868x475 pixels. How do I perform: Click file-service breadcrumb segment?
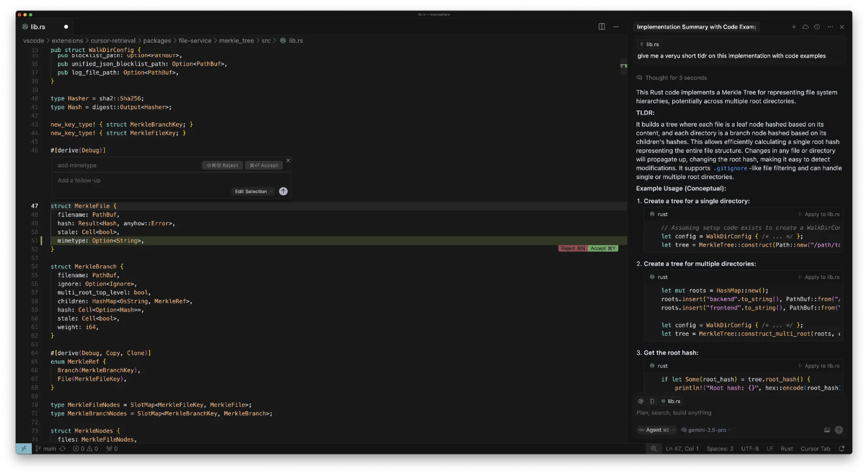coord(195,41)
